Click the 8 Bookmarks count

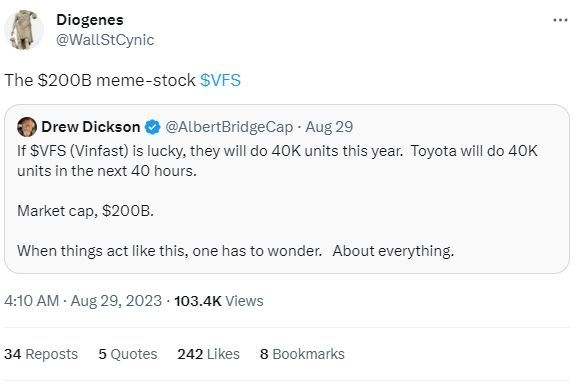pyautogui.click(x=302, y=354)
